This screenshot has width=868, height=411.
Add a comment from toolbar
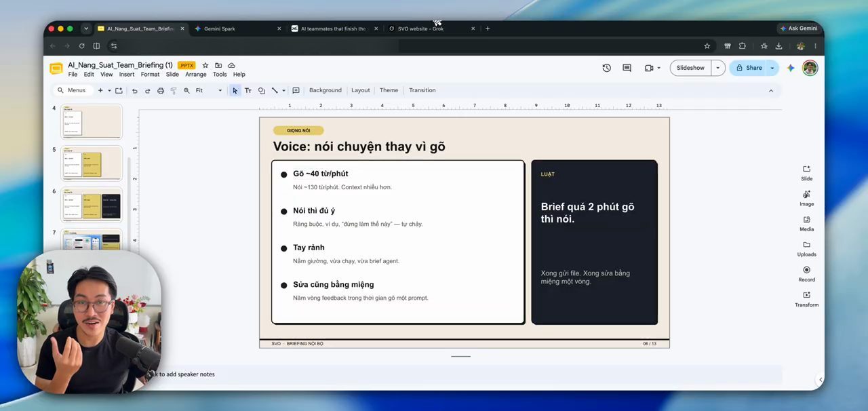click(296, 90)
